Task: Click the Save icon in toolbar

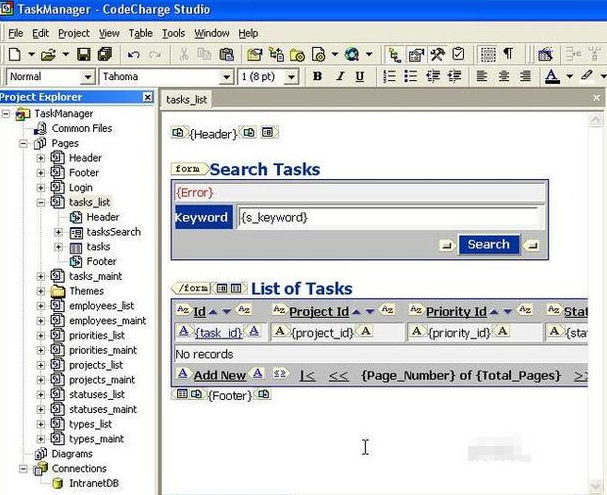Action: (x=82, y=54)
